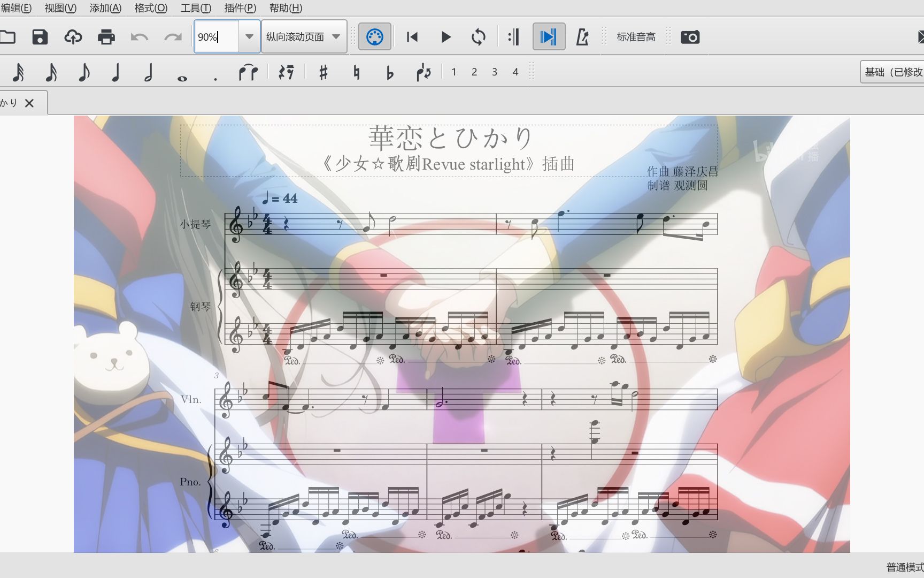Screen dimensions: 924x578
Task: Add augmentation dot to note
Action: coord(215,79)
